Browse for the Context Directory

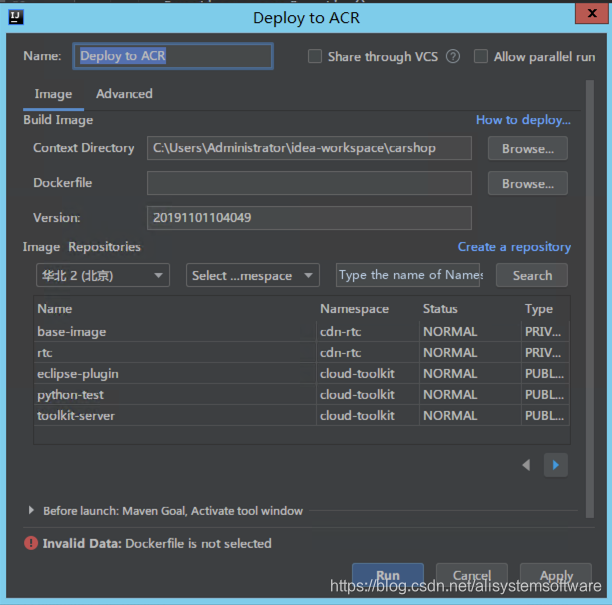(x=528, y=148)
